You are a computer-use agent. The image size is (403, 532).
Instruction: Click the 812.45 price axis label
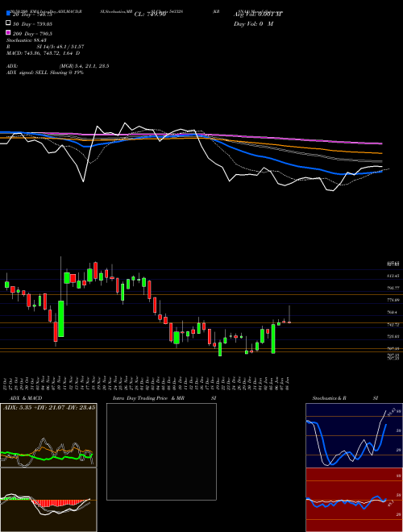tap(394, 276)
